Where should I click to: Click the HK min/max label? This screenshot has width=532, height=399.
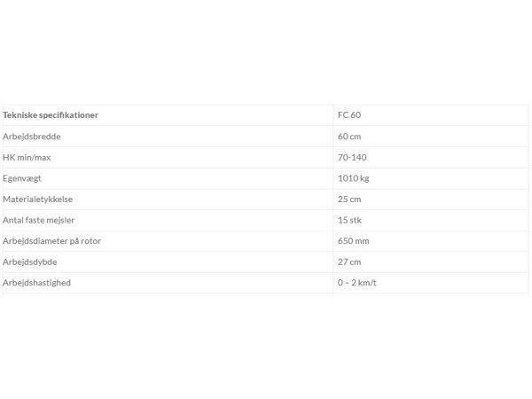(x=27, y=158)
